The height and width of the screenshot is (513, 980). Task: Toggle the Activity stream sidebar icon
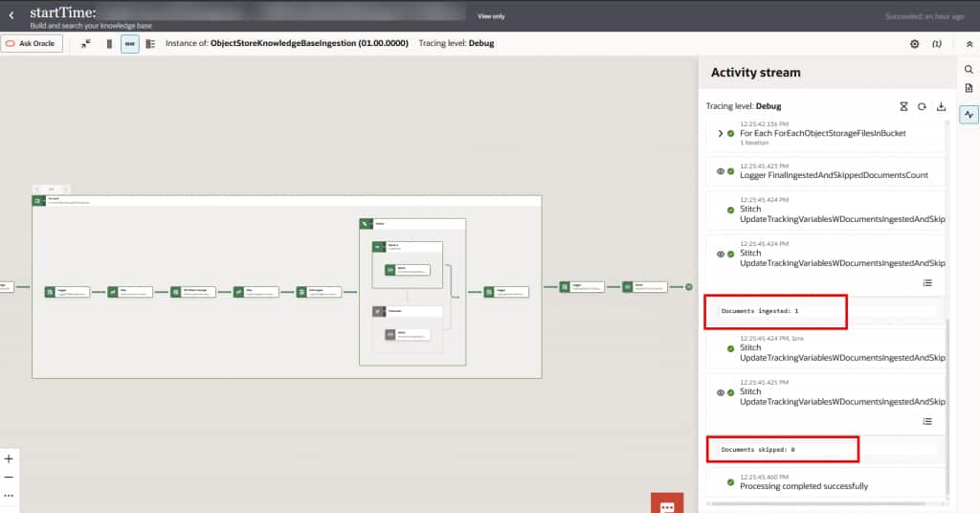point(969,114)
